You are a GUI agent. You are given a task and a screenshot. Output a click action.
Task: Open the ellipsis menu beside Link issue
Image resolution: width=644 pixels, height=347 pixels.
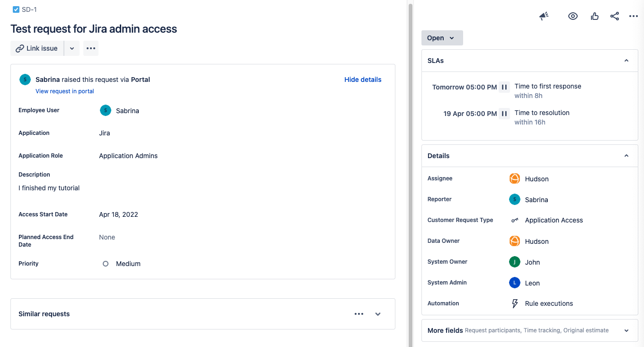click(91, 48)
